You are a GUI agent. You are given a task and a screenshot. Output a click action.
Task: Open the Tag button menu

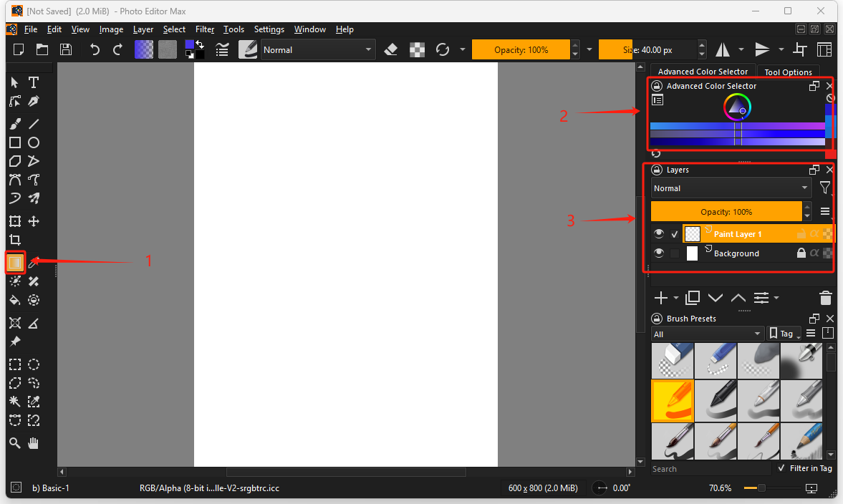click(x=784, y=334)
